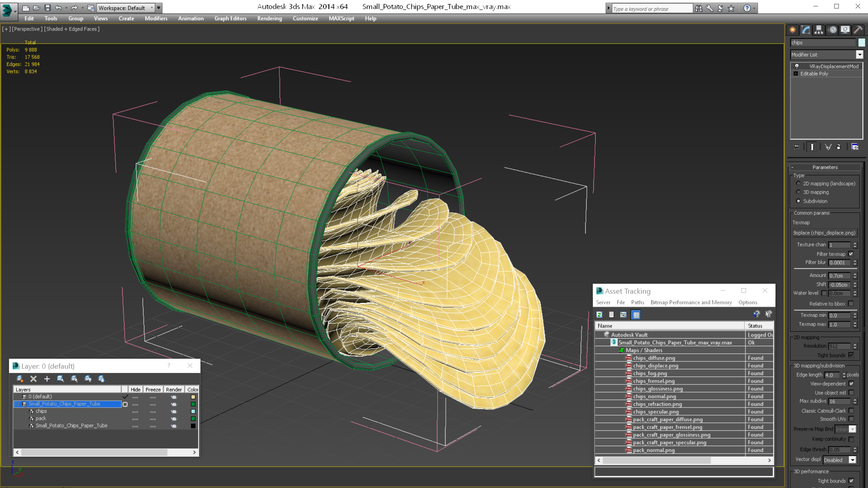Click the favorites star icon in title bar
The height and width of the screenshot is (488, 868).
click(731, 8)
